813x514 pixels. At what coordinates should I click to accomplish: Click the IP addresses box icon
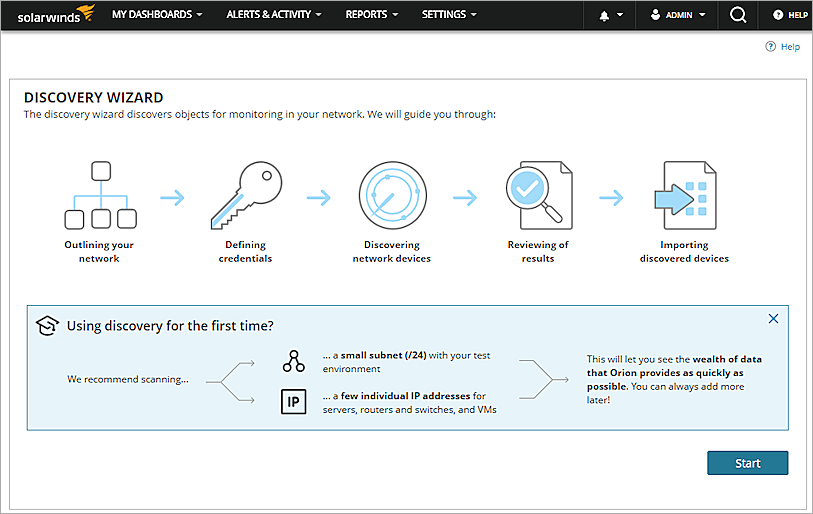tap(293, 402)
